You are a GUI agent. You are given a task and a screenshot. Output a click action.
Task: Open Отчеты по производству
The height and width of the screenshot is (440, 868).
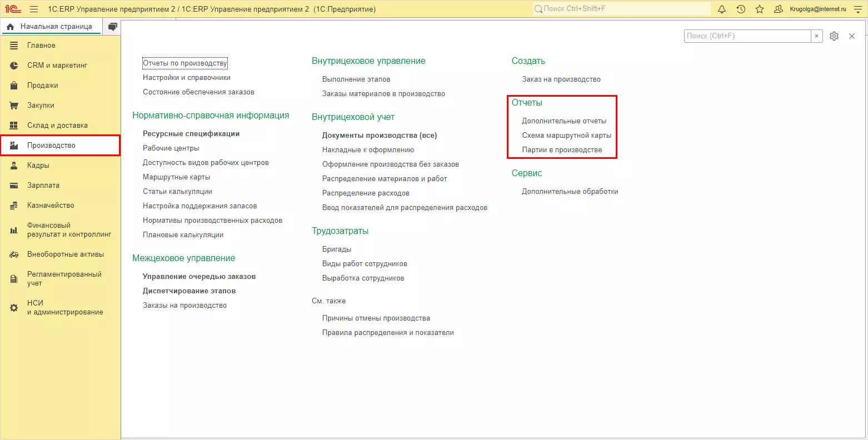point(185,63)
